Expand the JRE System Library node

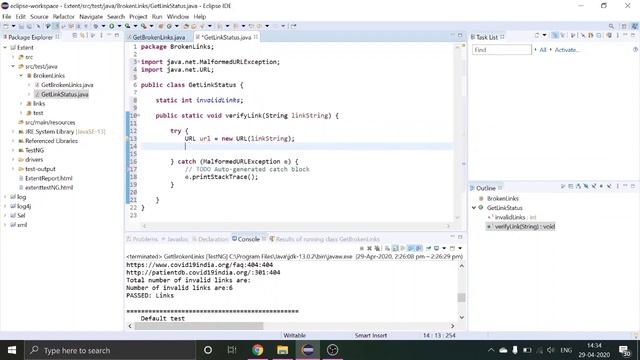13,131
